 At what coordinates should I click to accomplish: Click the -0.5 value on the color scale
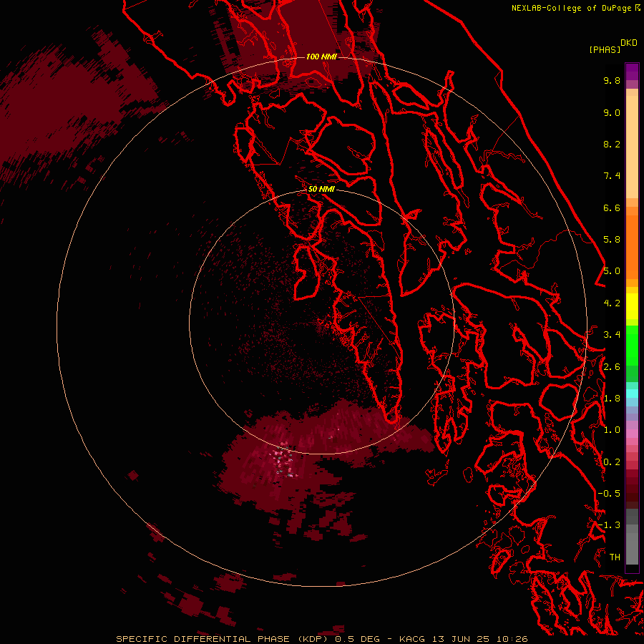(609, 494)
